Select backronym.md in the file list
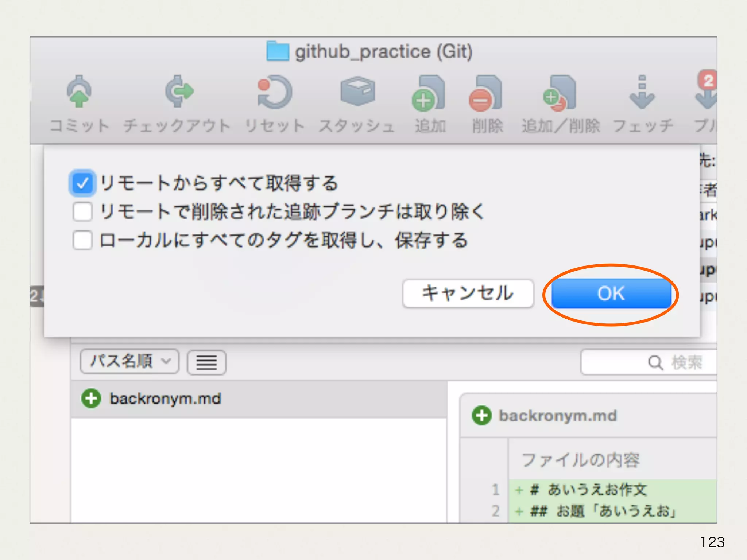747x560 pixels. point(166,399)
